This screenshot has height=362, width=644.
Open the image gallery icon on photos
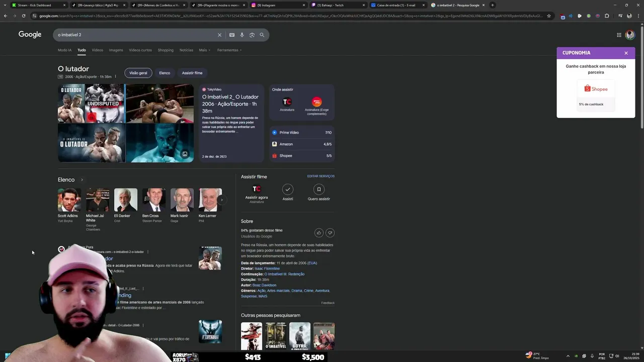(x=185, y=154)
